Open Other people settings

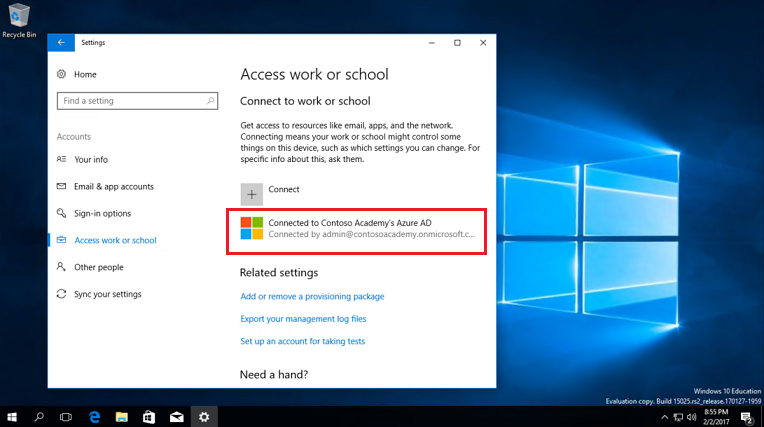click(x=98, y=267)
